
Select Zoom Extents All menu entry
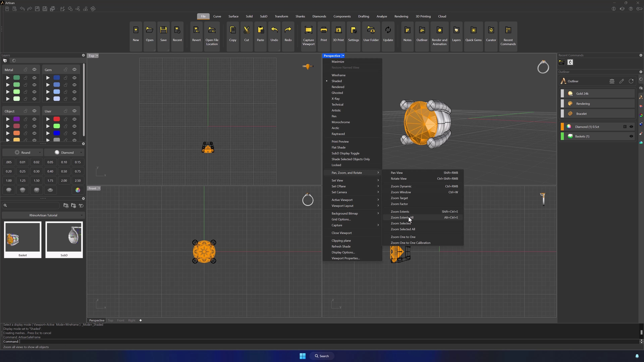point(402,218)
